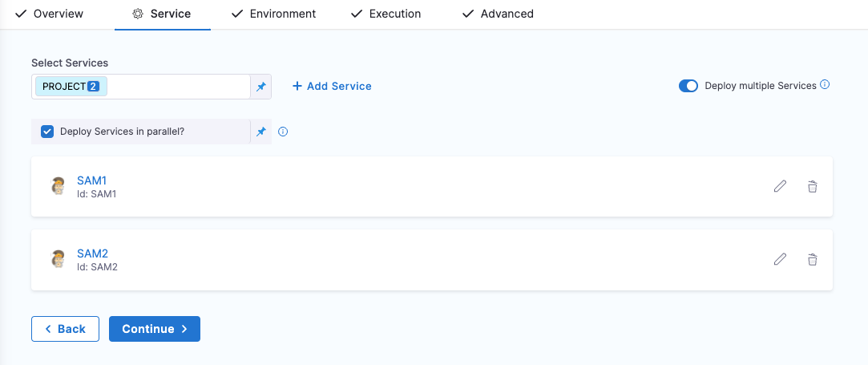Click the edit pencil icon for SAM2
868x365 pixels.
[x=780, y=259]
